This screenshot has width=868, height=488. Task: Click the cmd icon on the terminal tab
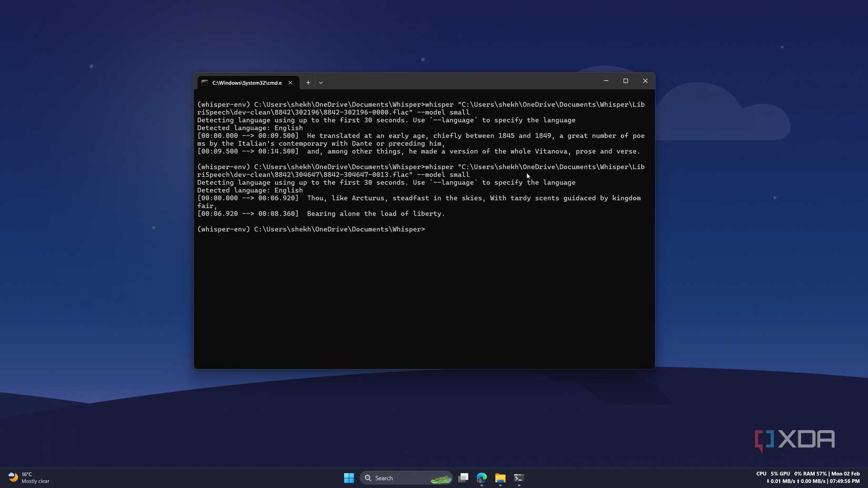pos(205,83)
